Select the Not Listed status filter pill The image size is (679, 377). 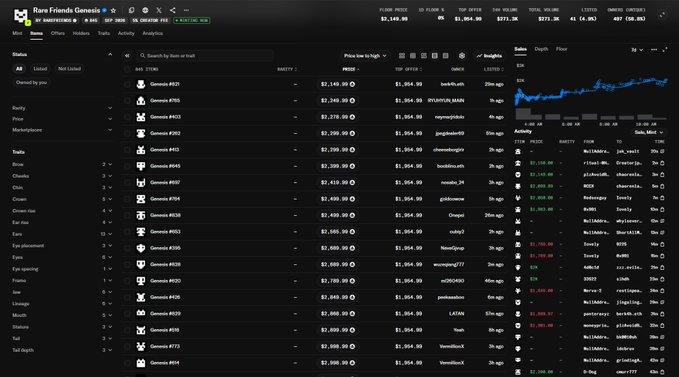coord(69,69)
